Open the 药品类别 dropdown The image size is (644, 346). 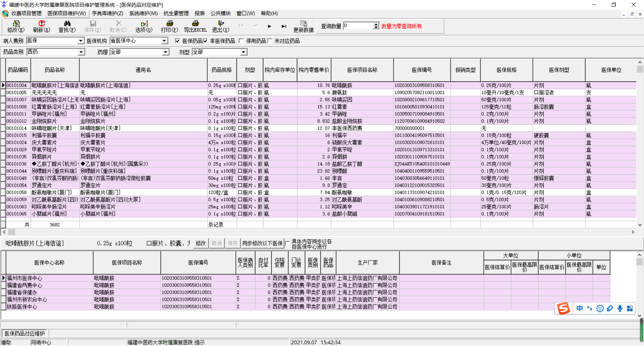click(81, 52)
